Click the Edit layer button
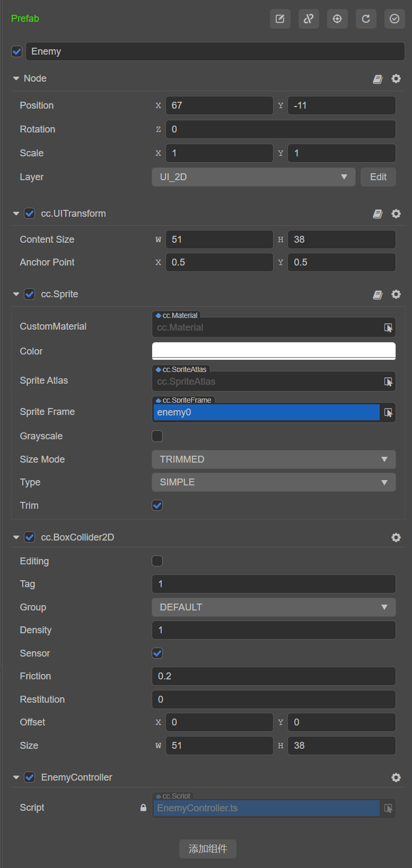 [378, 177]
